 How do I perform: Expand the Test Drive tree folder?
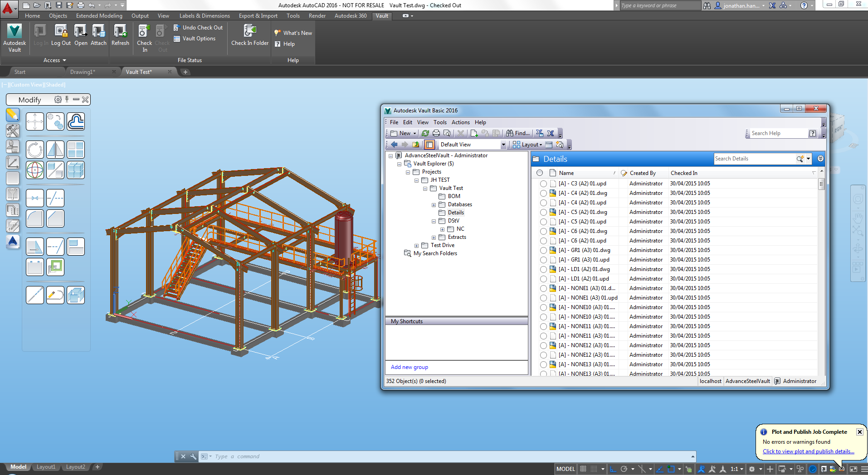click(x=416, y=246)
